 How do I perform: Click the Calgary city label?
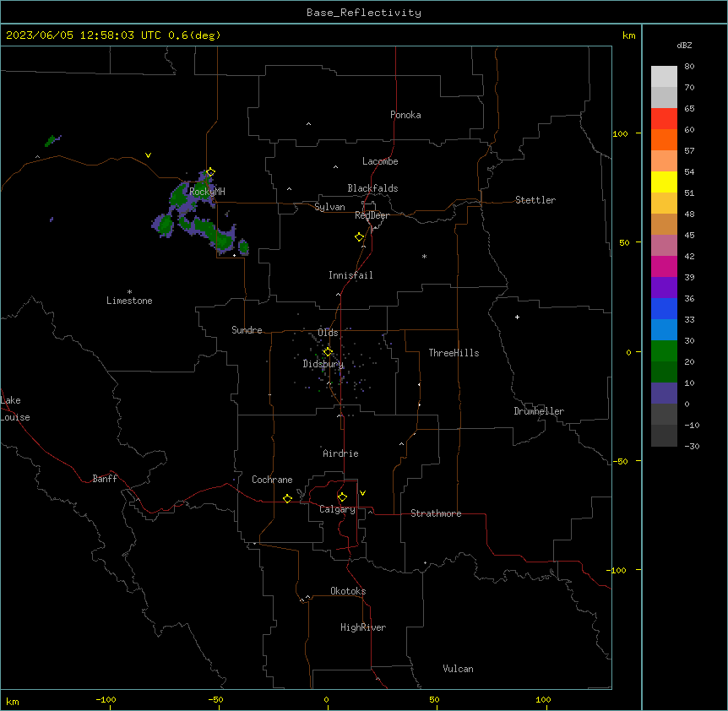pos(337,509)
